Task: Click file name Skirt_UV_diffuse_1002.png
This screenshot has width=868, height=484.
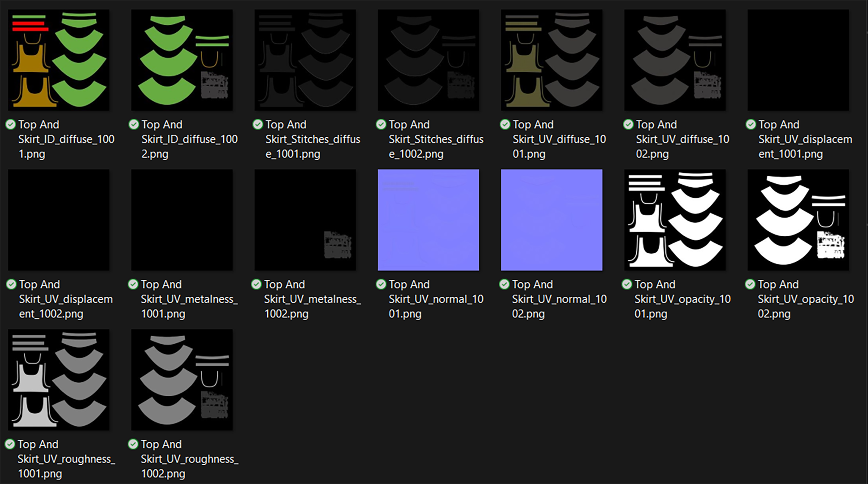Action: pos(683,139)
